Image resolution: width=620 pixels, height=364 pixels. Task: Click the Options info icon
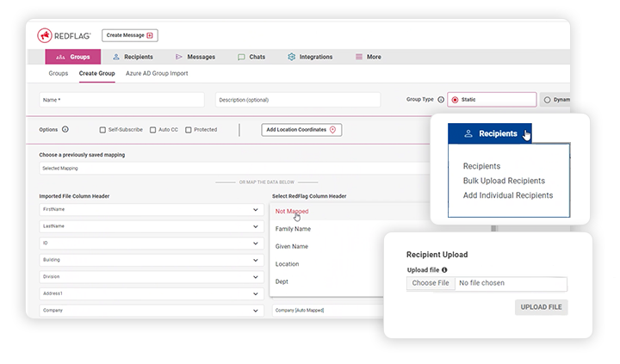[65, 129]
